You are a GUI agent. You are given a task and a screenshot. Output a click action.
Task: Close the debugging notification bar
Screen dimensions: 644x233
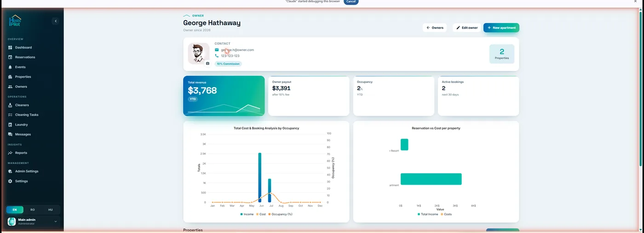click(x=635, y=2)
